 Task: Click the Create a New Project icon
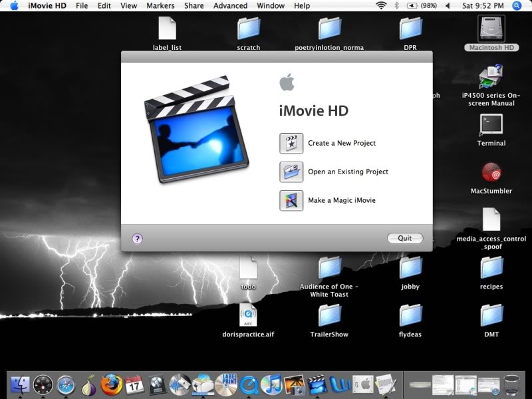[291, 144]
